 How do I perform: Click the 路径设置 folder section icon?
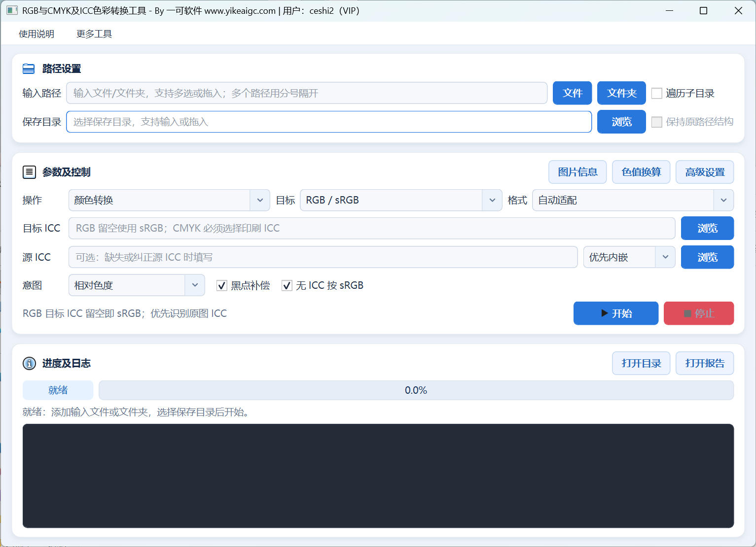29,69
